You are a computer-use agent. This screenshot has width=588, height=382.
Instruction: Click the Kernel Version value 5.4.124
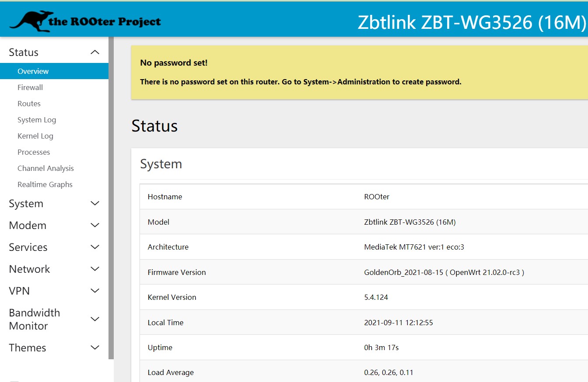(376, 297)
